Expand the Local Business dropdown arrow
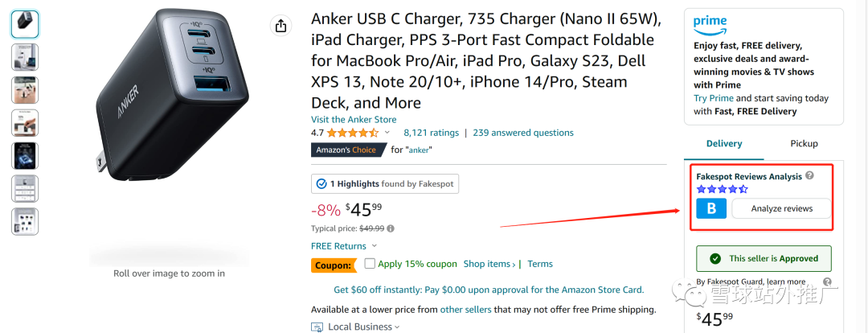868x333 pixels. click(397, 327)
